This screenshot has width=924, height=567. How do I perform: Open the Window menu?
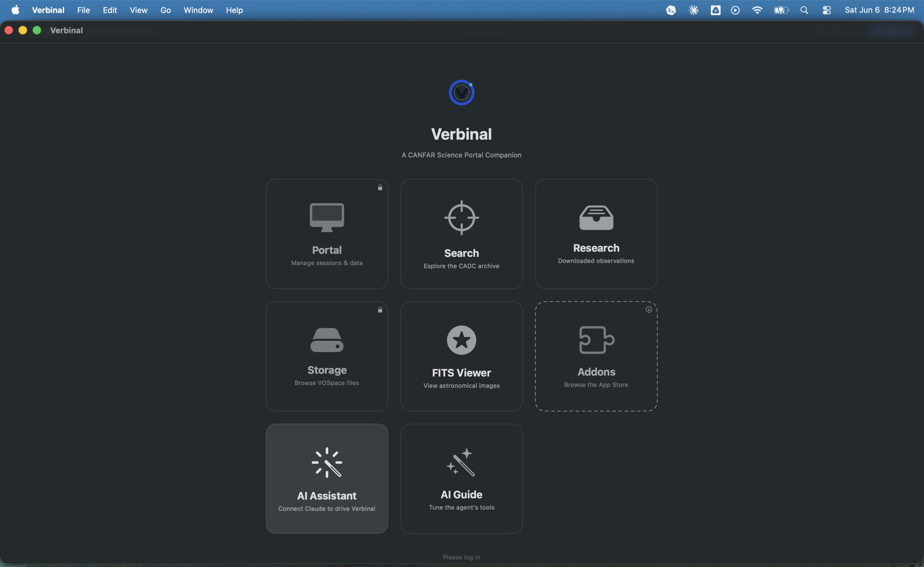[198, 10]
